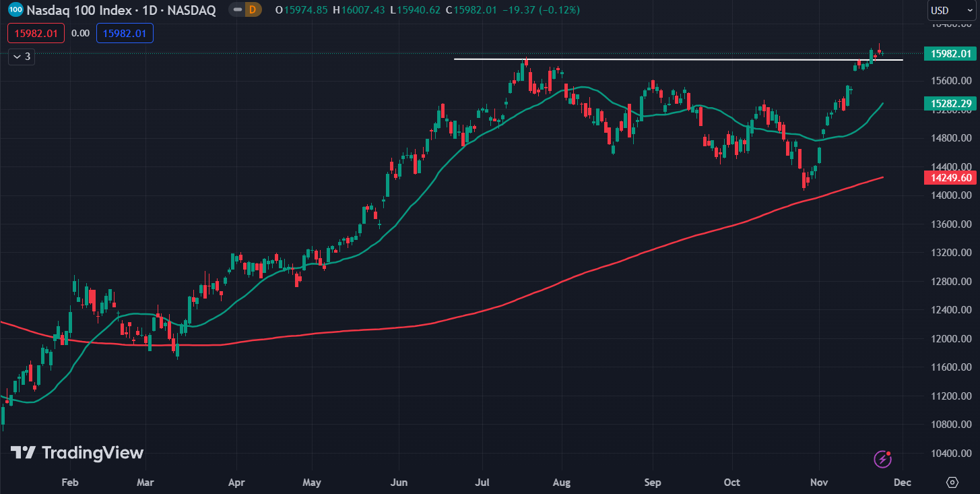
Task: Click the close value C15982.01 in header
Action: [472, 10]
